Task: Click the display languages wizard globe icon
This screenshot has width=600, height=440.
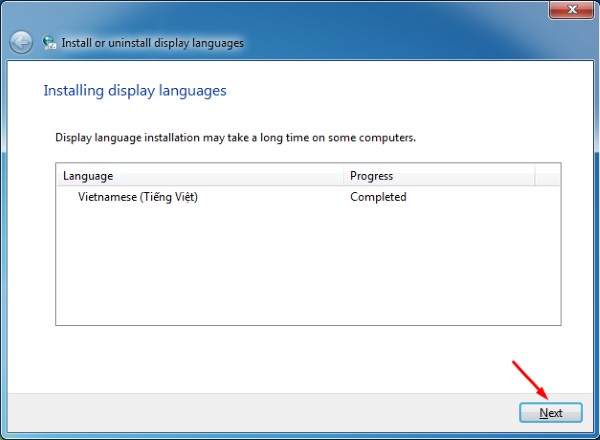Action: (x=49, y=43)
